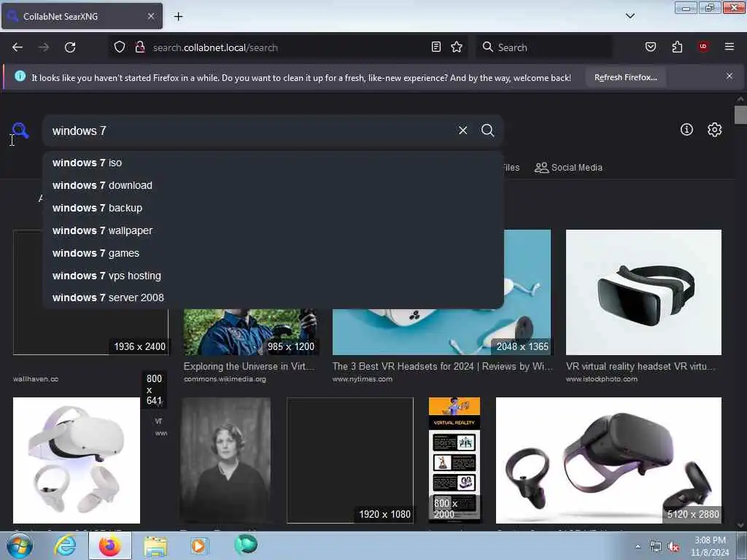747x560 pixels.
Task: Click the commons.wikimedia.org source text
Action: [x=225, y=379]
